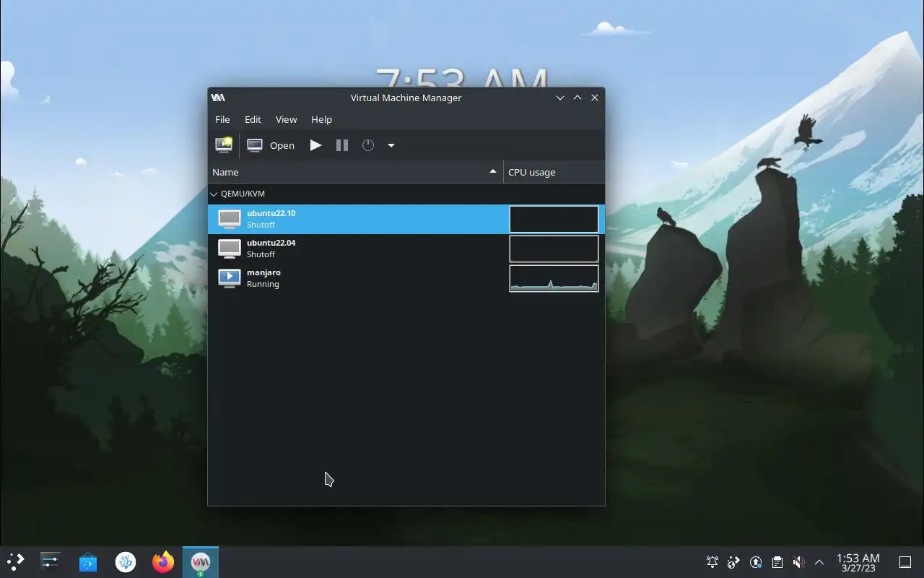924x578 pixels.
Task: Open the Edit menu
Action: [253, 119]
